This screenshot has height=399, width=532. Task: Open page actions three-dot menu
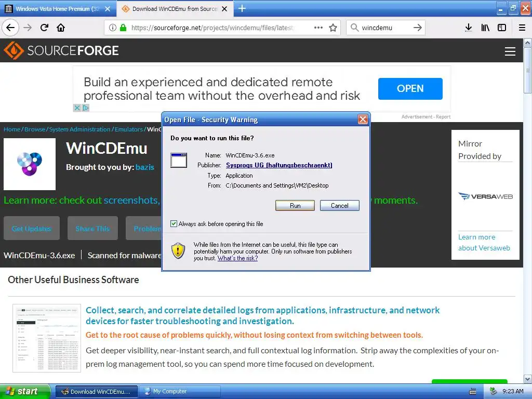click(318, 28)
